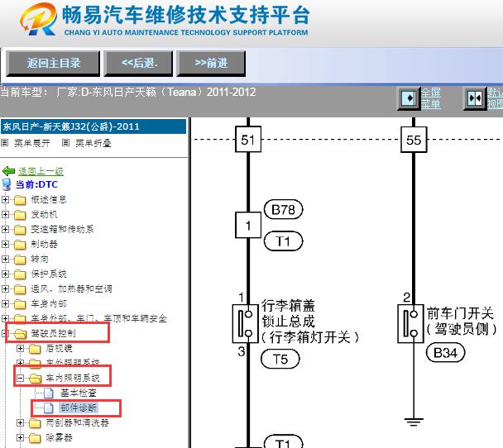Go forward with the >>前进 button
Screen dimensions: 503x448
211,64
